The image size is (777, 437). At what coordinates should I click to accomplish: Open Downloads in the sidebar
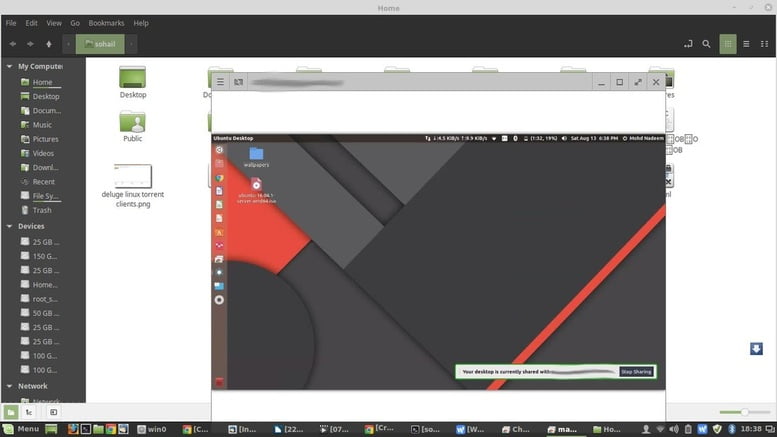pos(43,168)
